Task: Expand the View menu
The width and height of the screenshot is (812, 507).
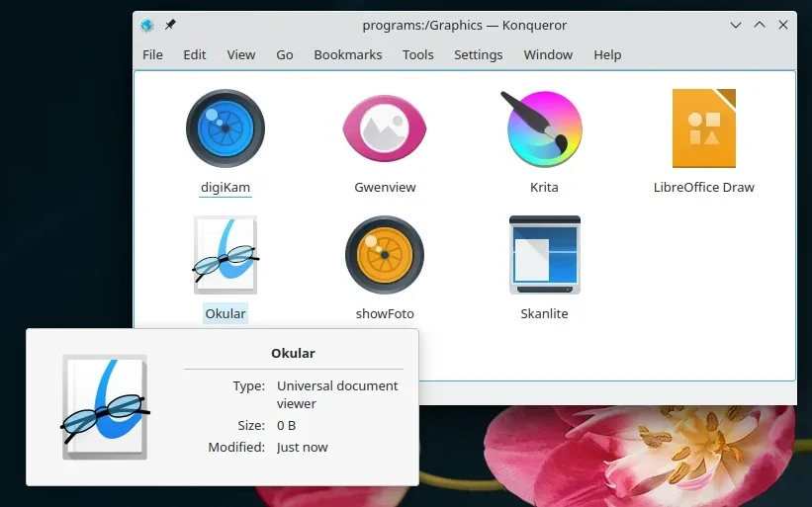Action: pyautogui.click(x=240, y=54)
